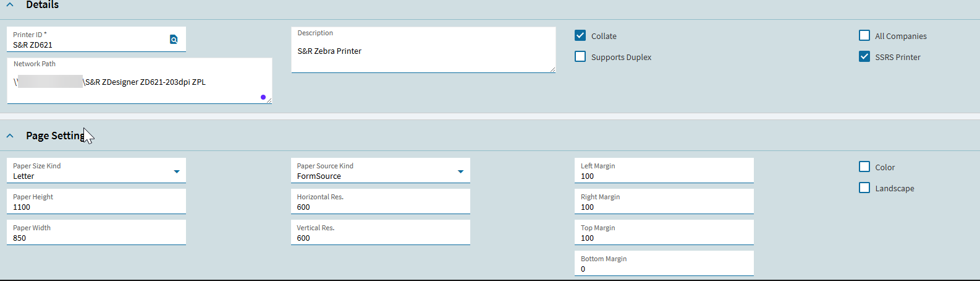Click the purple dot in Network Path field
This screenshot has height=281, width=980.
point(263,97)
